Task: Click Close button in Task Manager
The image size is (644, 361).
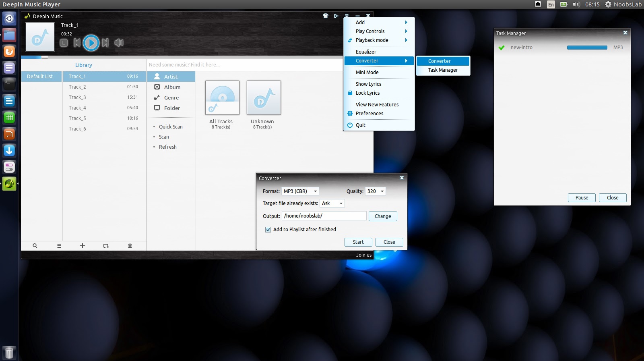Action: 613,197
